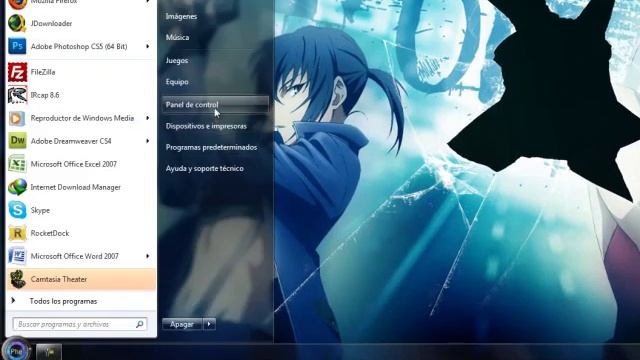
Task: Open the Camtasia Theater icon
Action: pos(17,279)
